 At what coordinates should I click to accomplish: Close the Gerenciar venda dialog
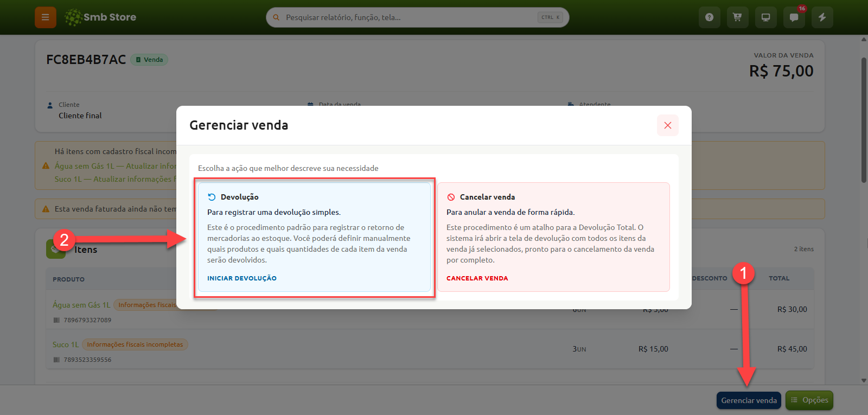668,125
